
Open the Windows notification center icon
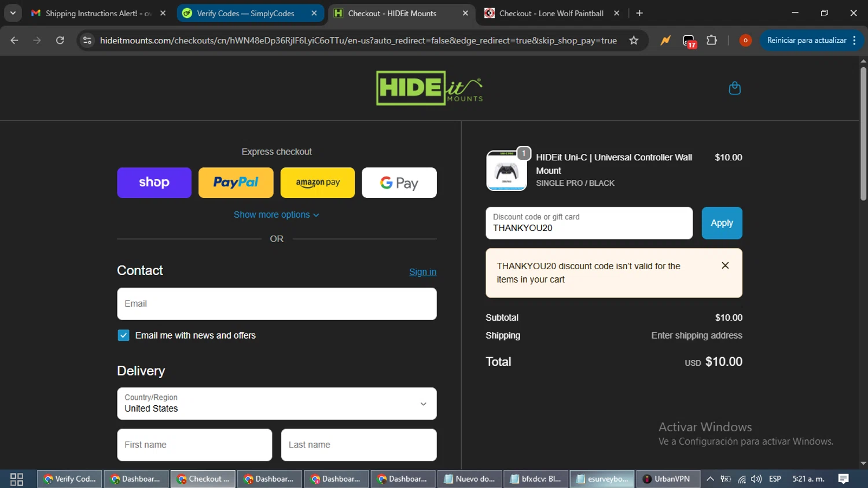pyautogui.click(x=843, y=479)
